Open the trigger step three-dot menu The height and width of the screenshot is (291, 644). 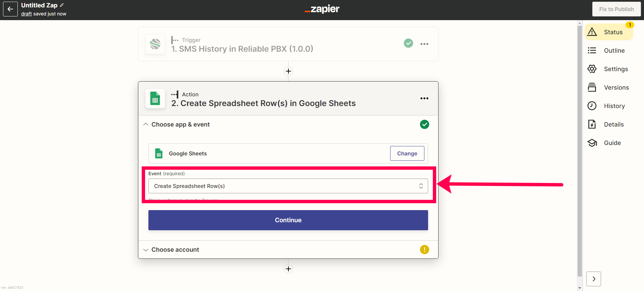tap(424, 44)
